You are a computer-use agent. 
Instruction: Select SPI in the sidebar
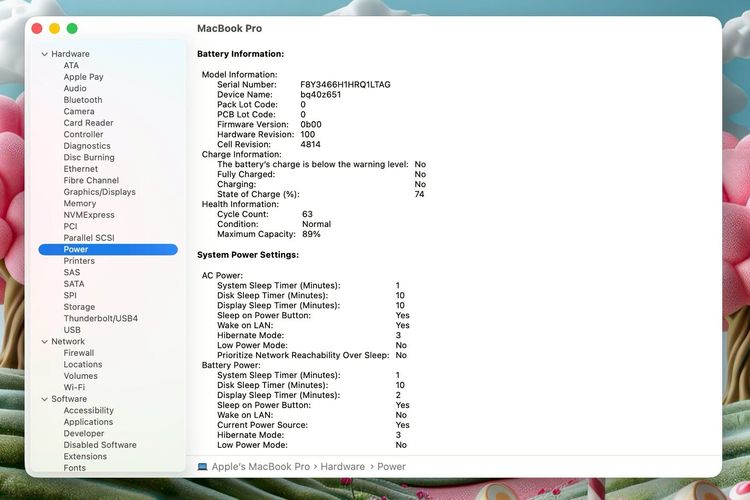[70, 295]
